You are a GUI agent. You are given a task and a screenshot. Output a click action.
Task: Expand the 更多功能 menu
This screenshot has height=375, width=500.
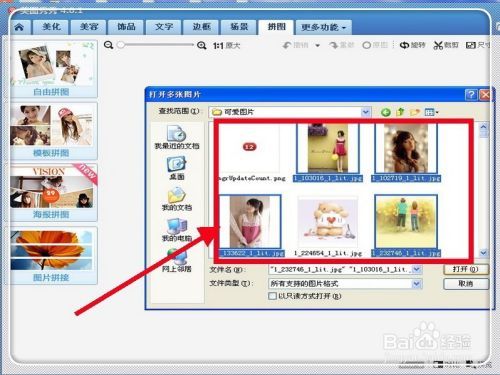click(x=323, y=27)
